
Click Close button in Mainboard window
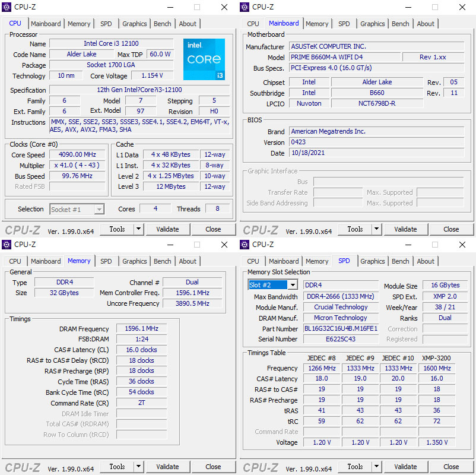[x=451, y=229]
